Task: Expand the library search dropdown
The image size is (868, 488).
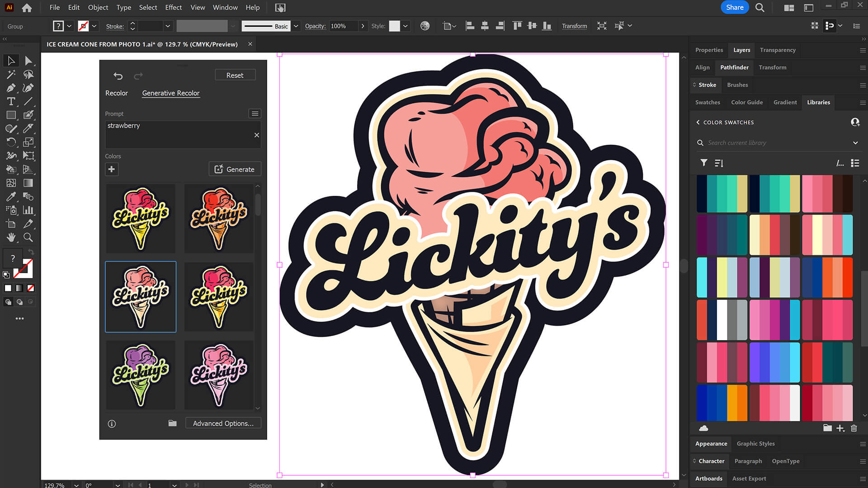Action: coord(855,143)
